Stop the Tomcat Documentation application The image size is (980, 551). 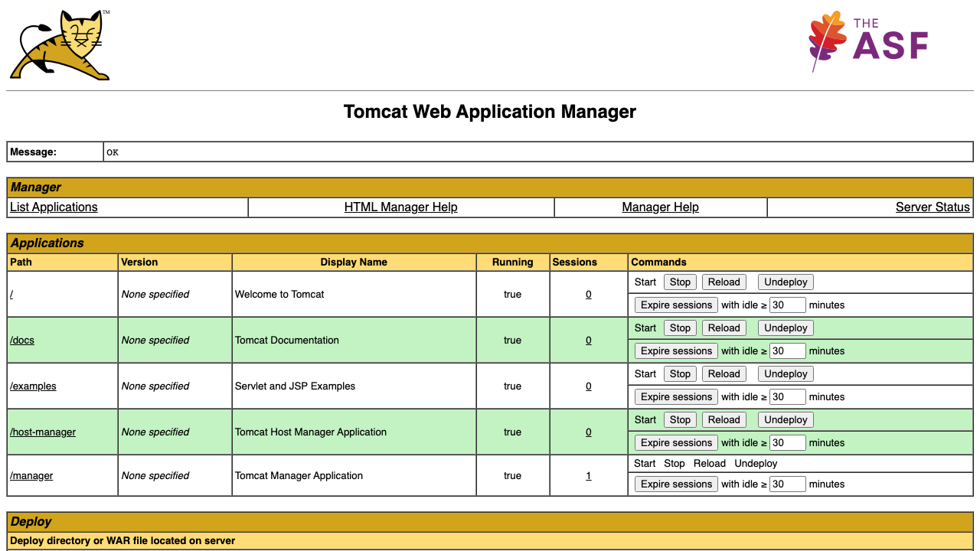pyautogui.click(x=680, y=328)
